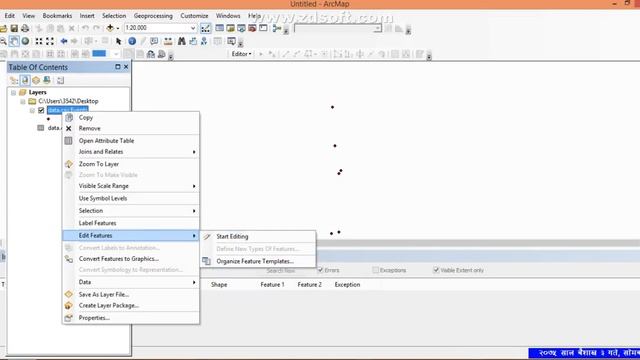Open layer Properties from context menu

[x=131, y=318]
